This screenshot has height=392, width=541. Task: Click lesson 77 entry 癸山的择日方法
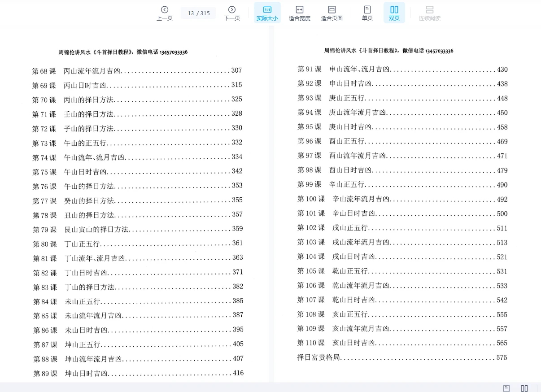137,200
